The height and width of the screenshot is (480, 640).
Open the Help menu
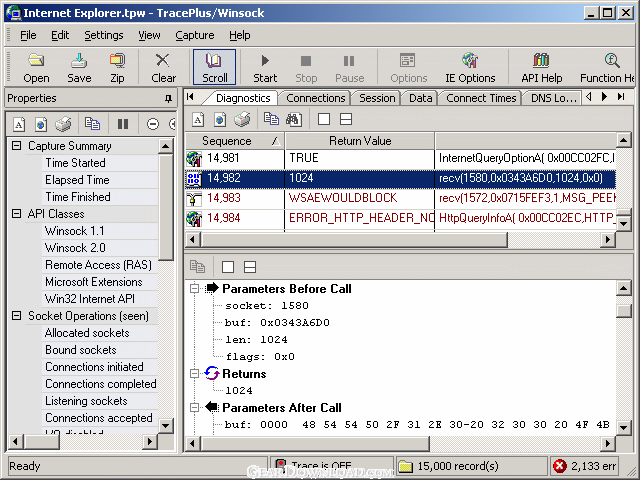pos(240,36)
